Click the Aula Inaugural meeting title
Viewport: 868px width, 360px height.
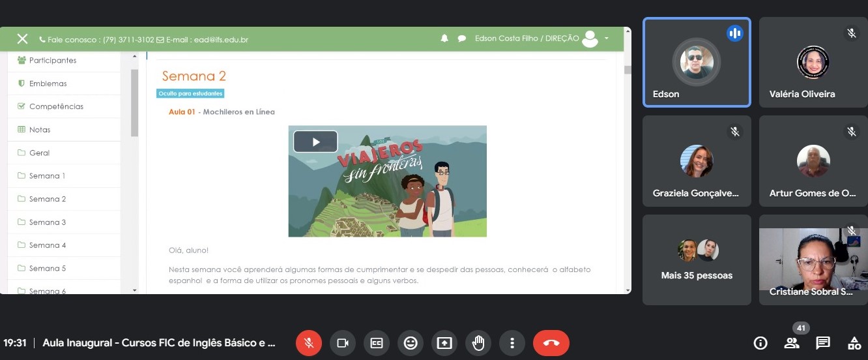point(159,343)
